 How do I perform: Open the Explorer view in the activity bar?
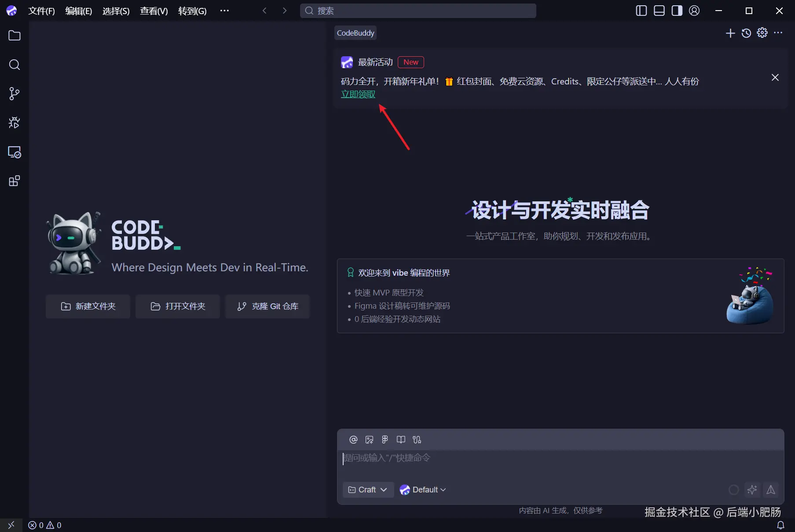point(15,36)
